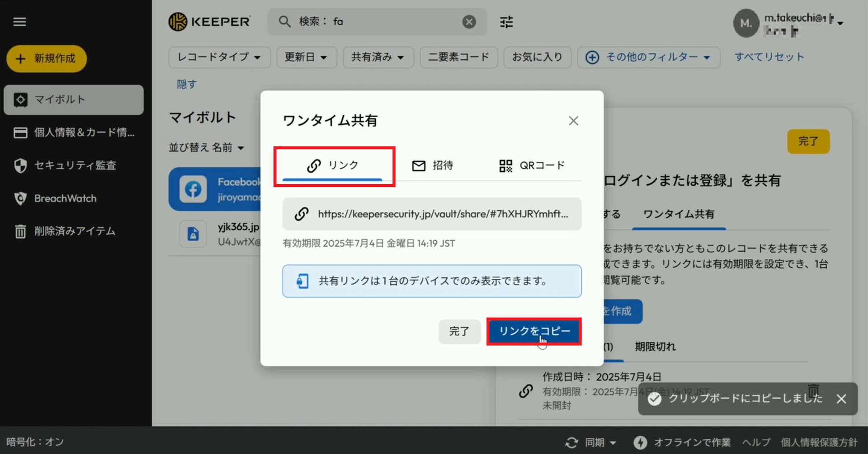Open the search filter settings icon
The width and height of the screenshot is (868, 454).
506,22
